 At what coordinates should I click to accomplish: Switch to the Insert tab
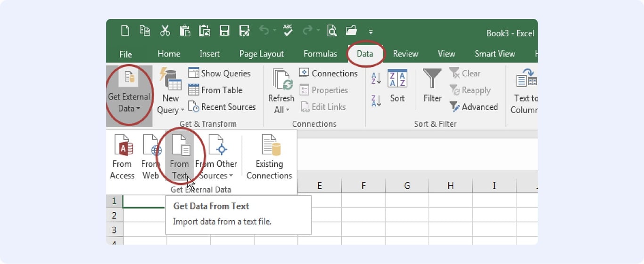tap(209, 54)
